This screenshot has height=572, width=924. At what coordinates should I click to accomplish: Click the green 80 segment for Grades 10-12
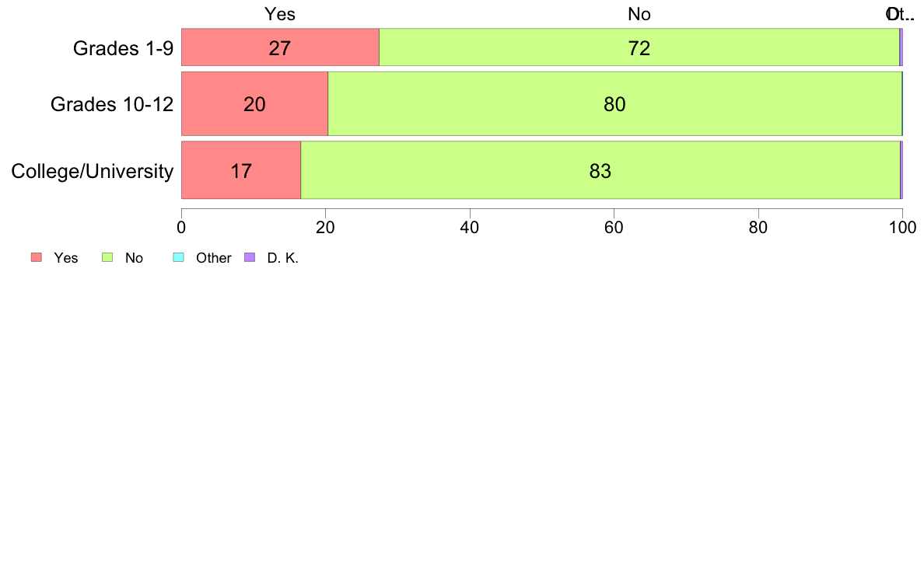click(614, 103)
